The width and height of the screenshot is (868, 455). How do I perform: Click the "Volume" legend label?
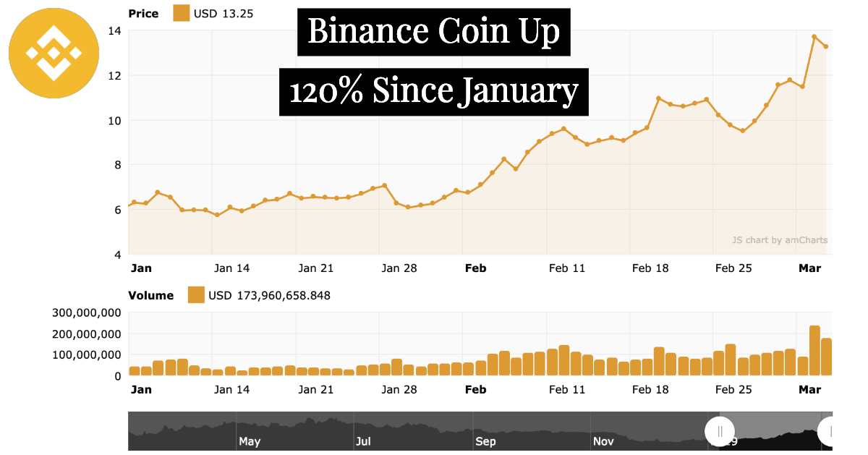(x=150, y=295)
